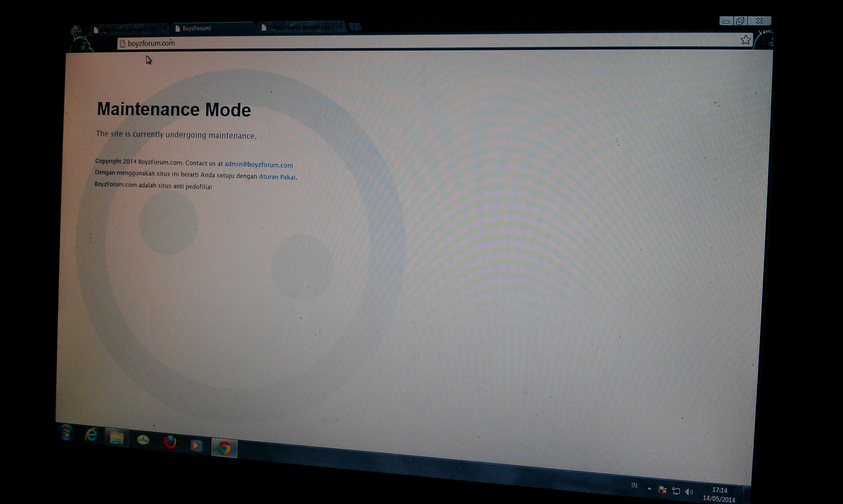Show hidden tray icons arrow
Screen dimensions: 843x504
[649, 489]
